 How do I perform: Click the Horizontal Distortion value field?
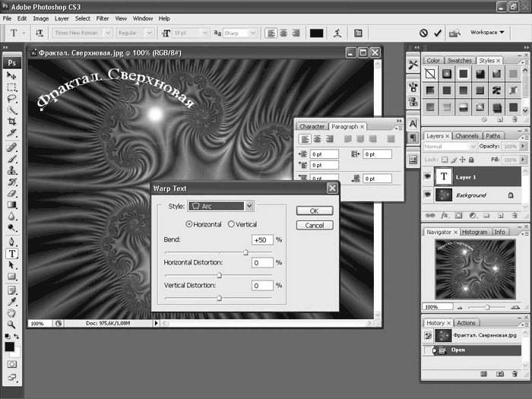click(x=262, y=263)
